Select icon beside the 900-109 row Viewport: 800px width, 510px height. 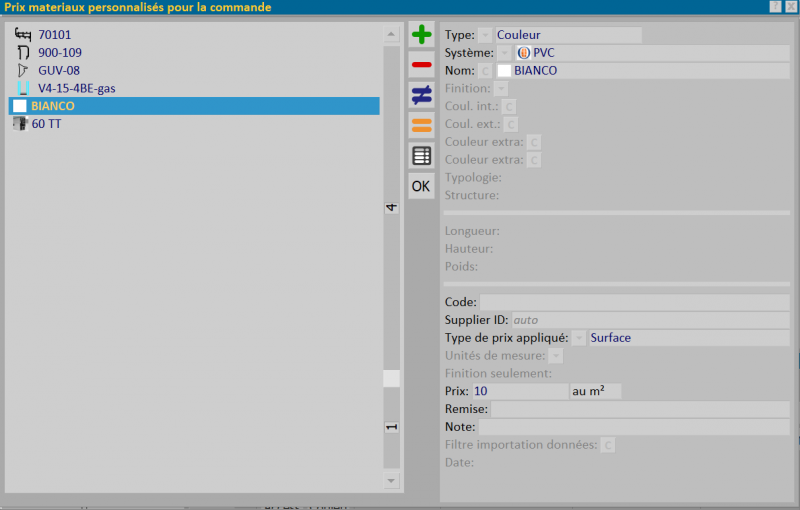pyautogui.click(x=23, y=53)
